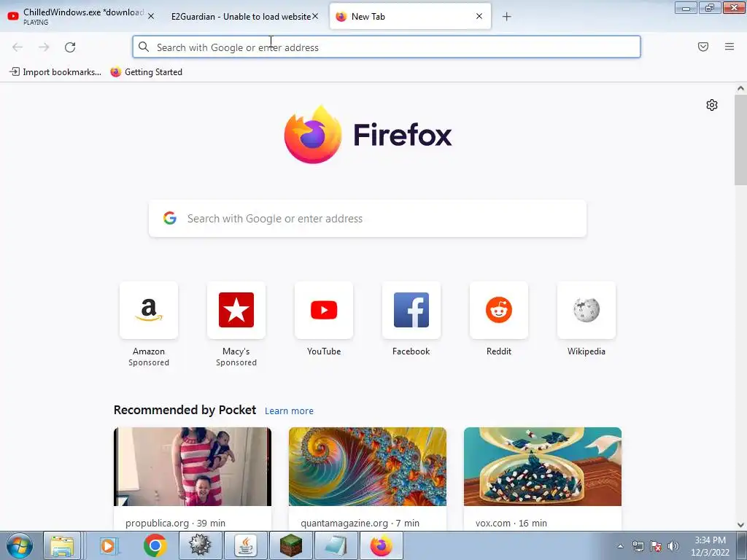747x560 pixels.
Task: Close the ChilledWindows.exe YouTube tab
Action: tap(151, 16)
